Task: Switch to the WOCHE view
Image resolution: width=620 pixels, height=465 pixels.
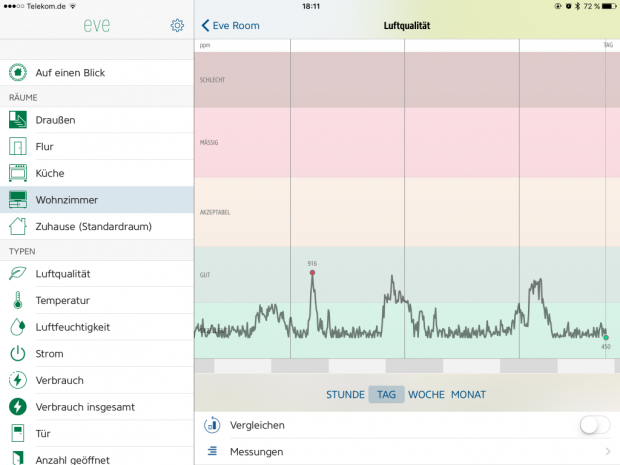Action: pos(426,395)
